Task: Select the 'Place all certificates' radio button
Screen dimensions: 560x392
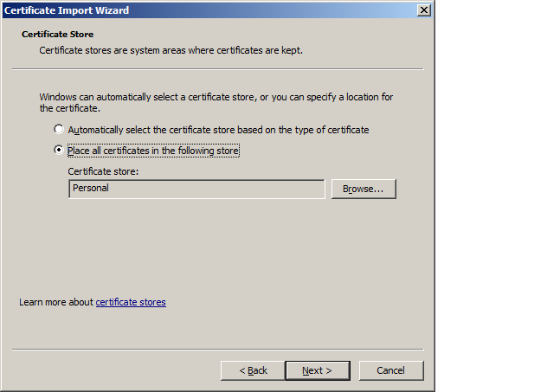Action: click(x=59, y=151)
